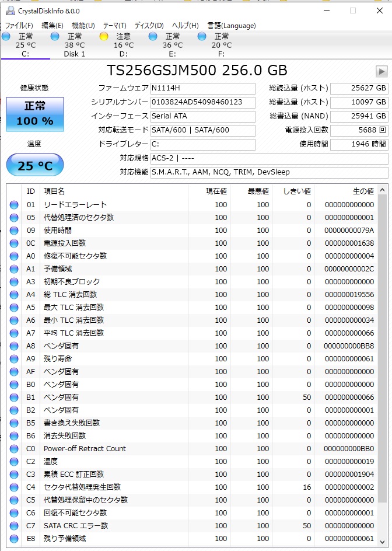Screen dimensions: 392x551
Task: Click status icon of 修復不可能セクタ数 row
Action: tap(14, 256)
